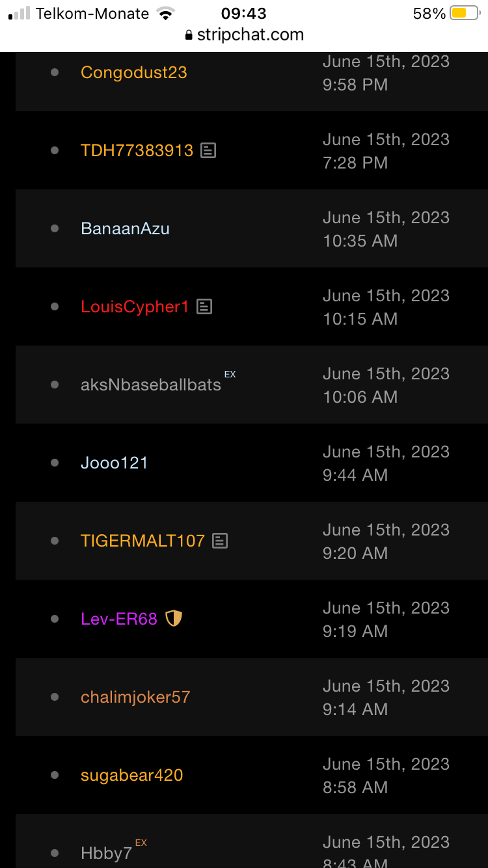This screenshot has width=488, height=868.
Task: Tap the EX badge next to Hbby7
Action: (x=141, y=843)
